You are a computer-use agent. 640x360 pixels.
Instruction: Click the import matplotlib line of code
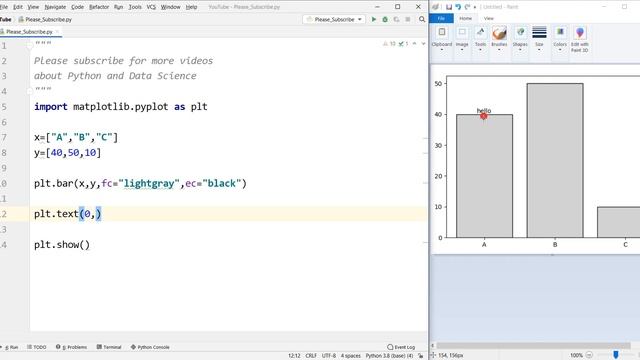[x=121, y=107]
